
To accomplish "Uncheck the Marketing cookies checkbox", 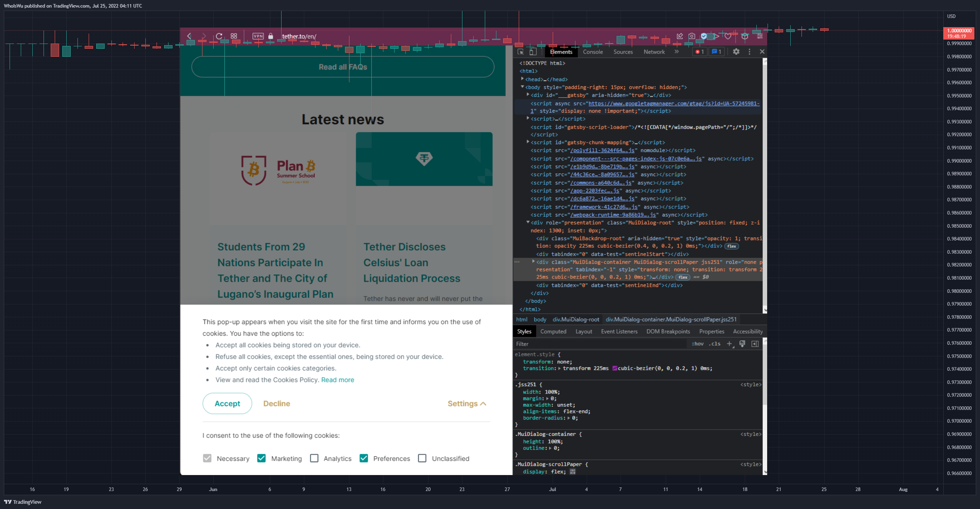I will (x=261, y=458).
